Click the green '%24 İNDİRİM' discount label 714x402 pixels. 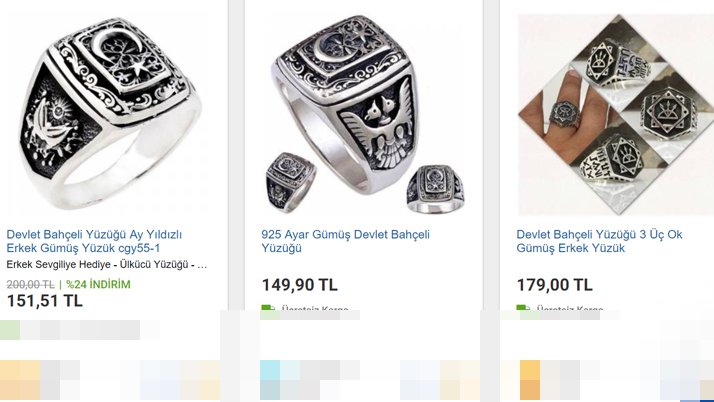pyautogui.click(x=98, y=284)
